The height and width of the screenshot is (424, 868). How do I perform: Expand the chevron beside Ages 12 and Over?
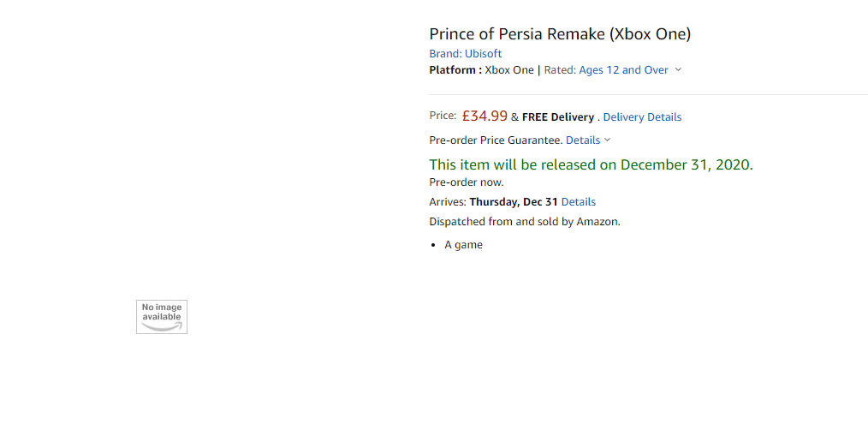coord(679,70)
